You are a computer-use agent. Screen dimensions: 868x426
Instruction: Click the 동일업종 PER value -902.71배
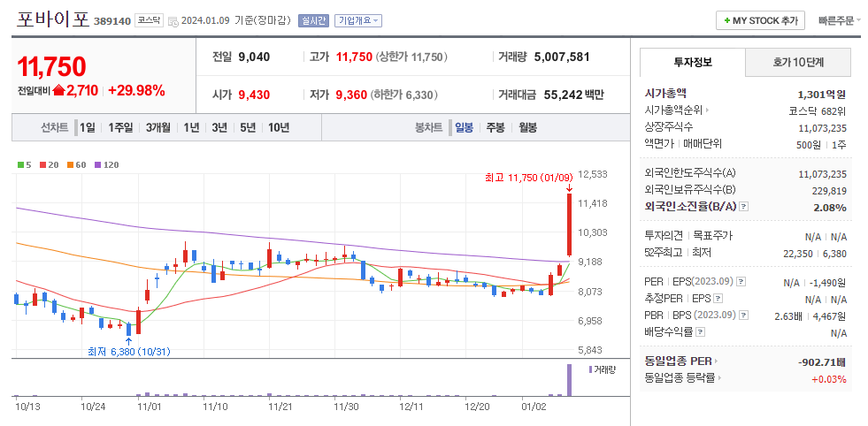tap(823, 362)
